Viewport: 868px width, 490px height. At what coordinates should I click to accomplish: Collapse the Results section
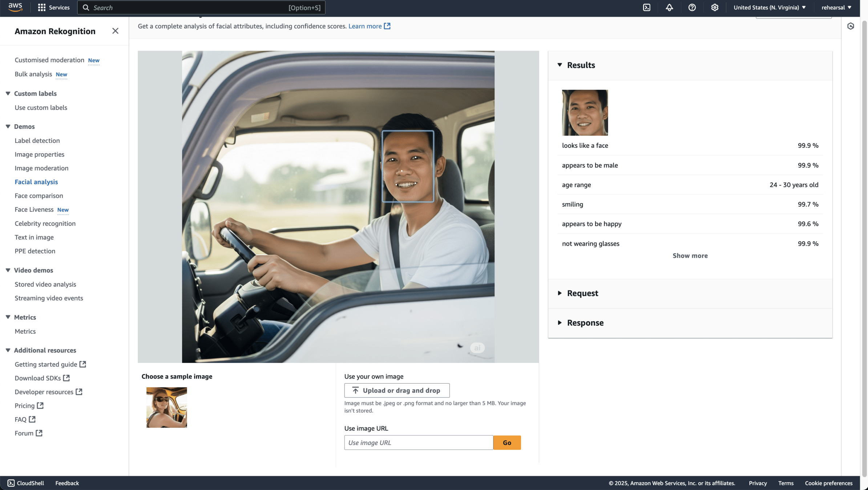tap(560, 65)
